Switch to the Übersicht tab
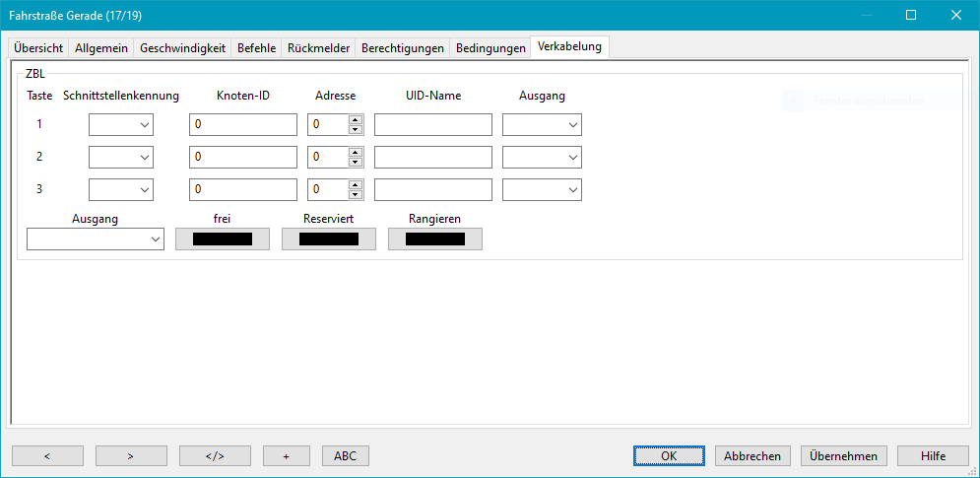 point(38,47)
